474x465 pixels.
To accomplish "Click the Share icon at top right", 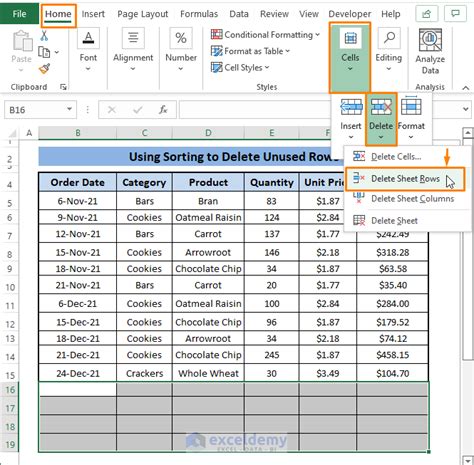I will [427, 14].
